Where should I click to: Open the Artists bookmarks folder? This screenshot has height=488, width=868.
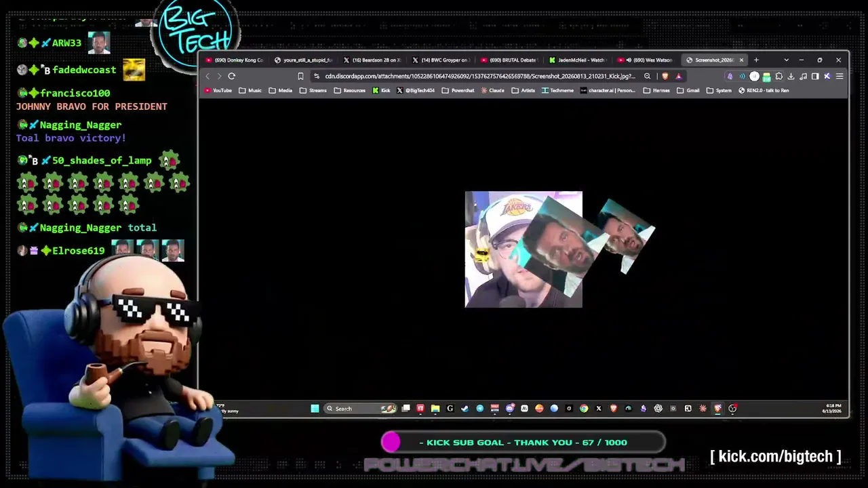(x=524, y=91)
